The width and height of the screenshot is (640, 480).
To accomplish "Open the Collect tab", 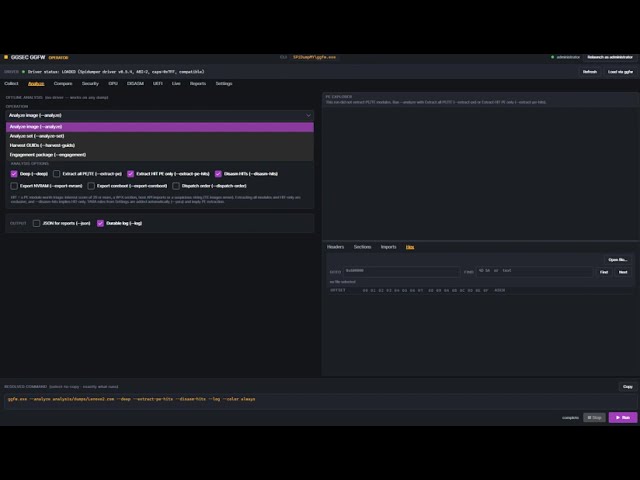I will coord(11,83).
